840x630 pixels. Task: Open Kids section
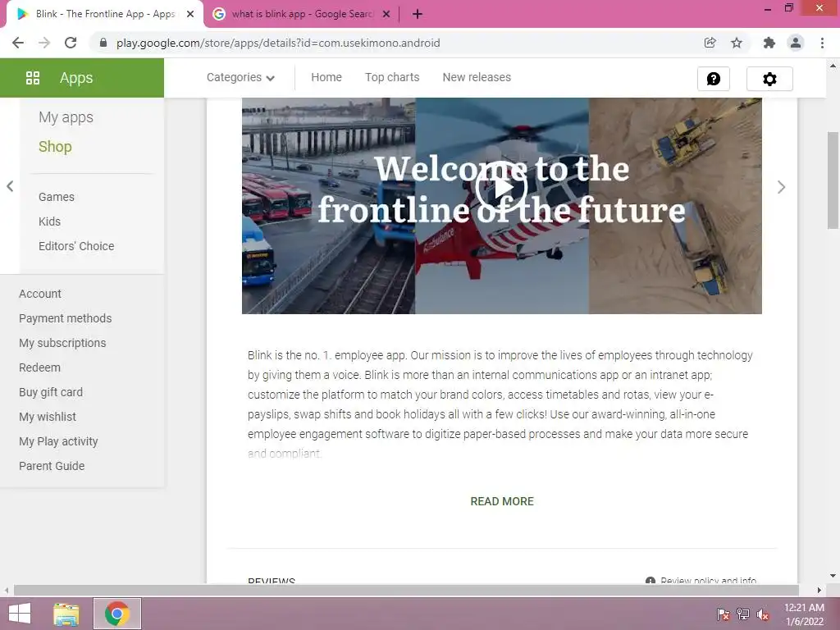click(x=49, y=221)
